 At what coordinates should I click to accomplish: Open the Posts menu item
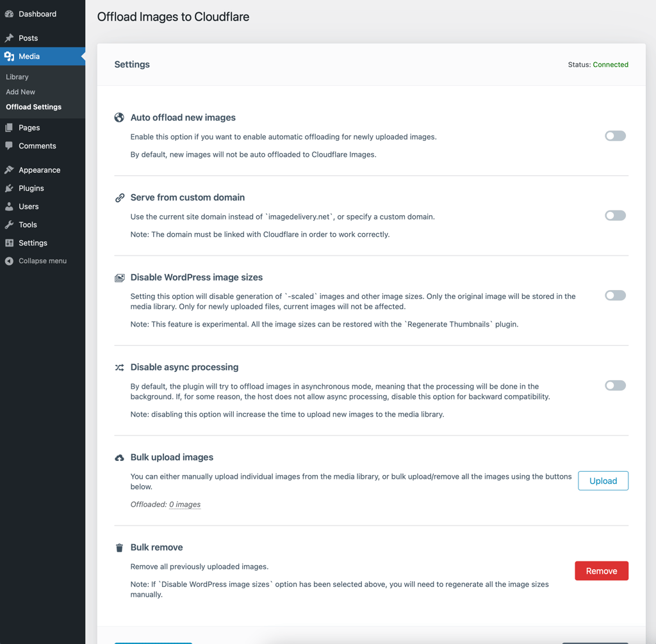point(43,38)
